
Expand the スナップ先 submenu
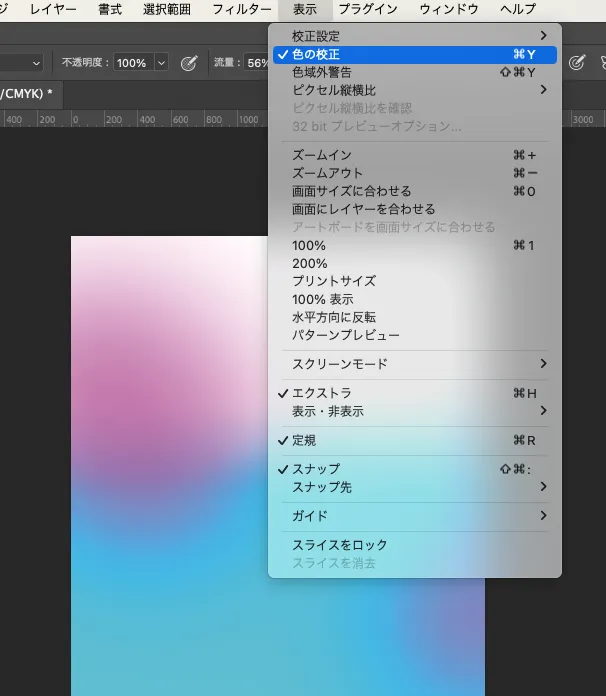coord(415,487)
